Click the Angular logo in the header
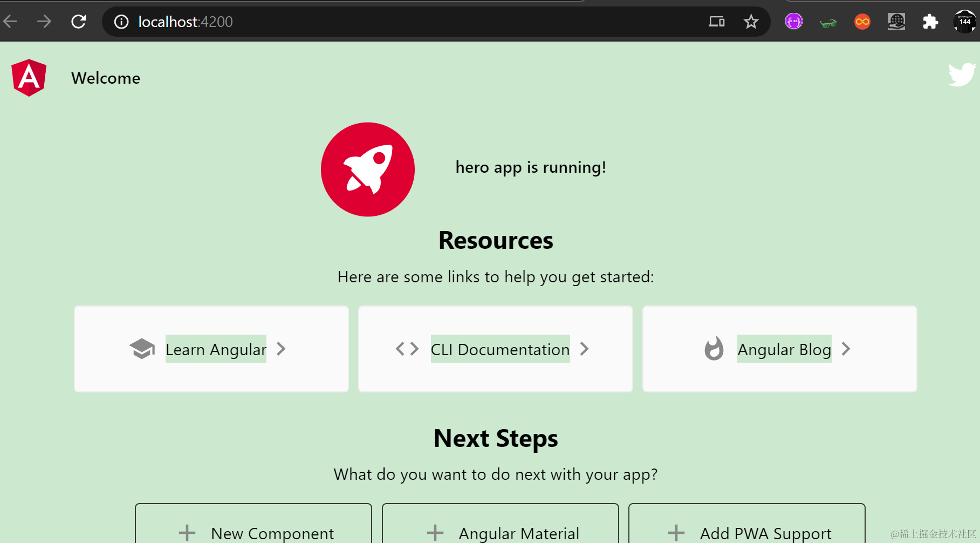The image size is (980, 543). [29, 78]
